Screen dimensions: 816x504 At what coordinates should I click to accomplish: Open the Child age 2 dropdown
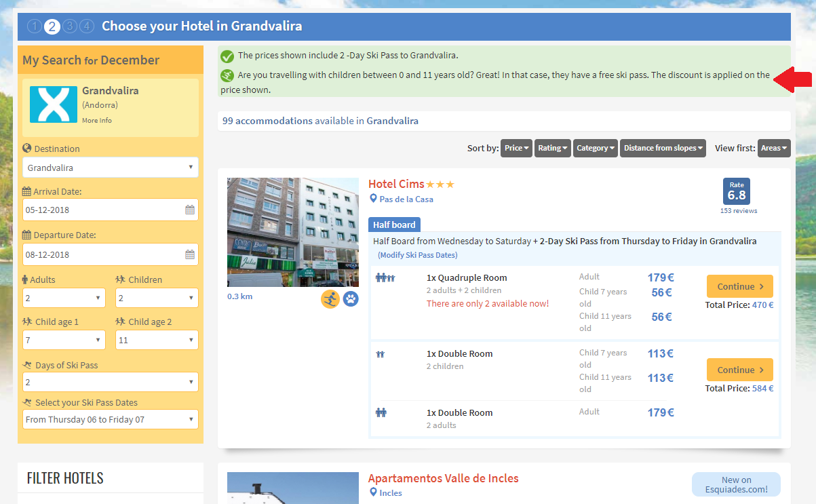(157, 340)
